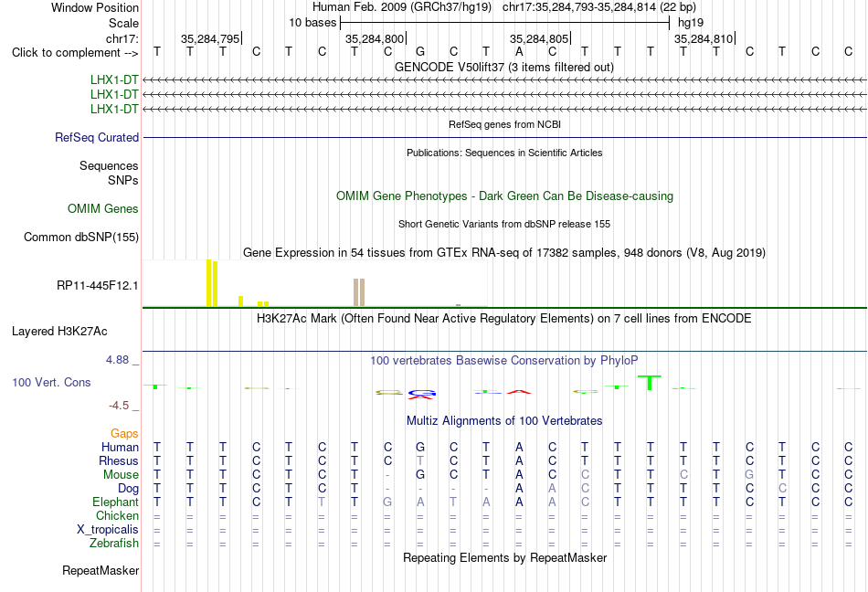Click the G base in the complement row
The width and height of the screenshot is (868, 592).
[420, 52]
